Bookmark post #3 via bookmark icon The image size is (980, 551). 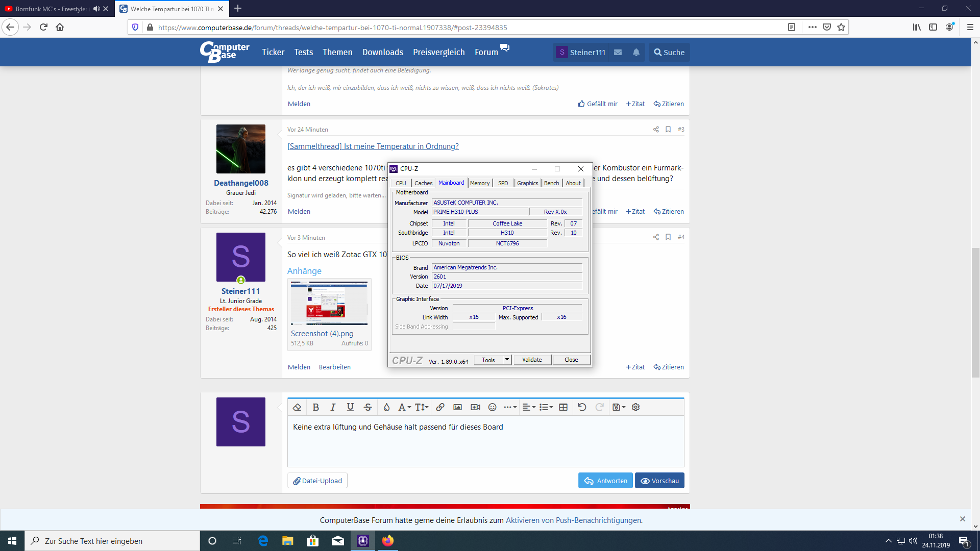tap(668, 130)
